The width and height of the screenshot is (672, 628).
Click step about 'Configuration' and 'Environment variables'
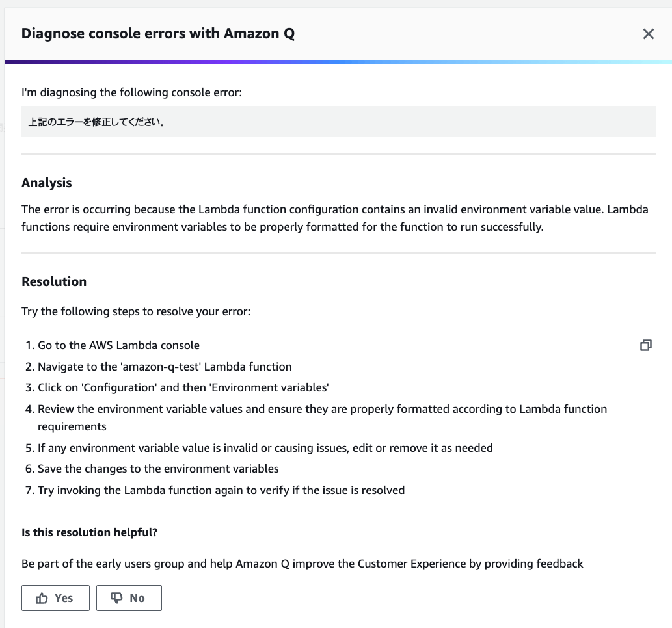183,387
